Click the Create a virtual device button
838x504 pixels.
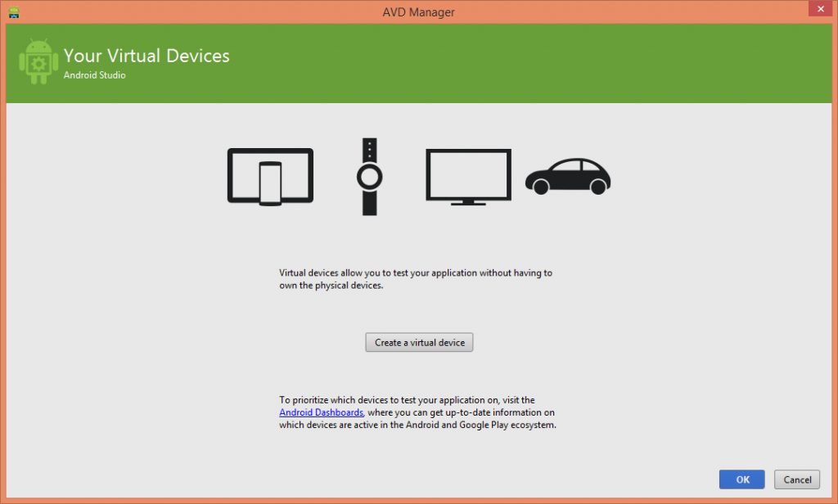click(419, 342)
